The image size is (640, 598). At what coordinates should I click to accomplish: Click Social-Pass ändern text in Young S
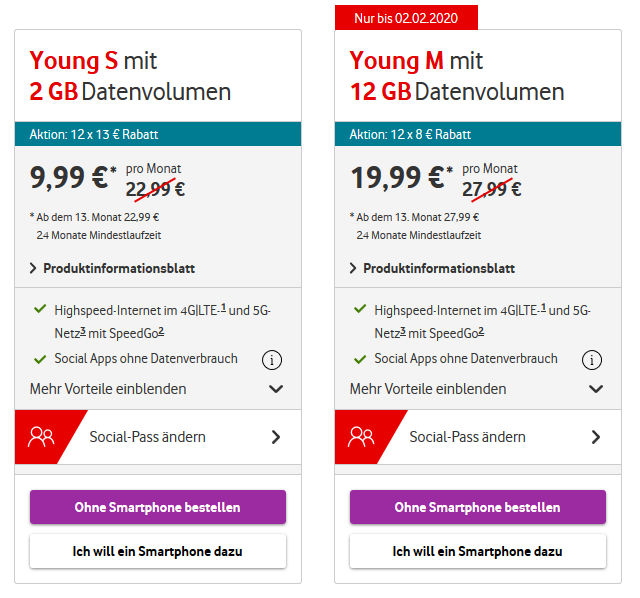(x=148, y=437)
